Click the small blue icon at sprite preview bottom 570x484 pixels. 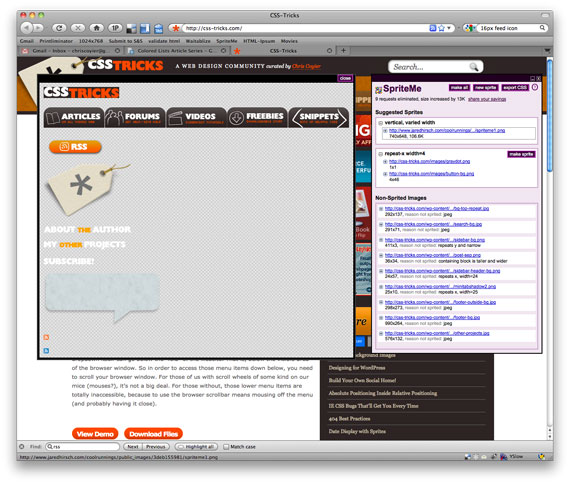[x=46, y=351]
